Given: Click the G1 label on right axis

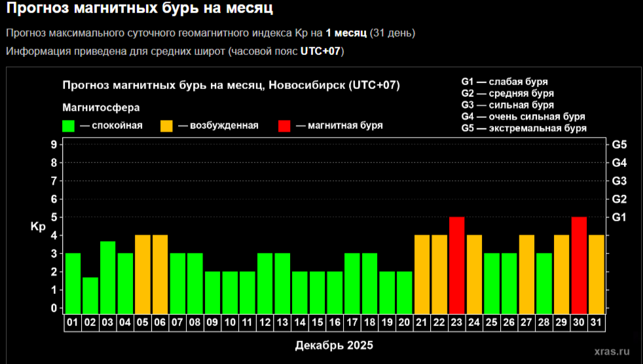Looking at the screenshot, I should [619, 217].
